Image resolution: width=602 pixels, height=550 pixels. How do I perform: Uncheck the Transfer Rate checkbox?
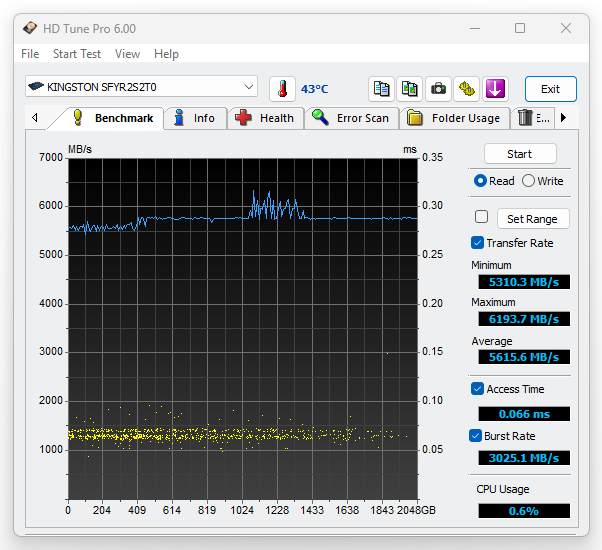[x=478, y=243]
